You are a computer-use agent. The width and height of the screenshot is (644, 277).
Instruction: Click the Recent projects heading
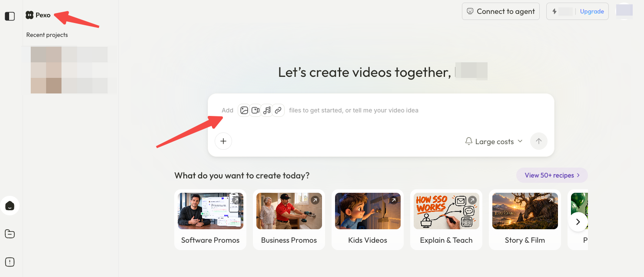47,35
